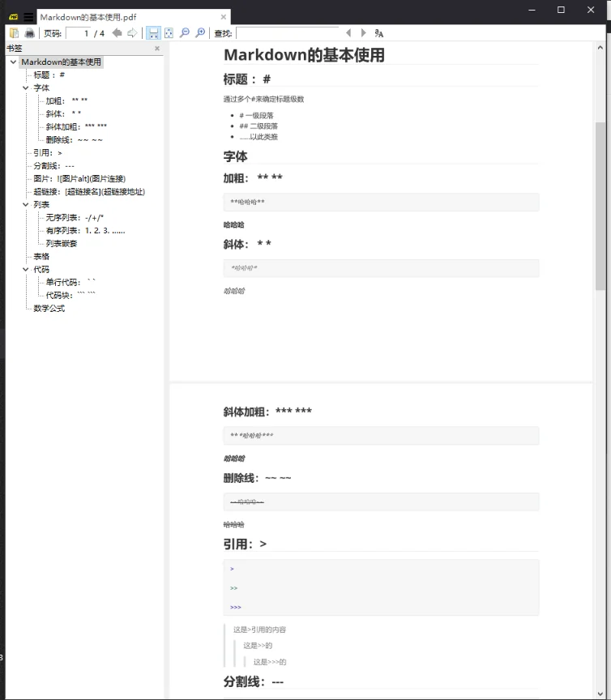Collapse the 列表 bookmark node
The width and height of the screenshot is (611, 700).
[26, 204]
